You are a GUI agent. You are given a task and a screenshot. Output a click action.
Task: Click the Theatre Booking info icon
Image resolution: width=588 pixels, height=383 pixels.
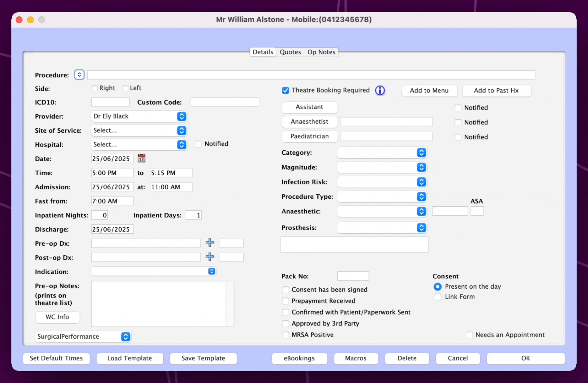click(x=380, y=90)
